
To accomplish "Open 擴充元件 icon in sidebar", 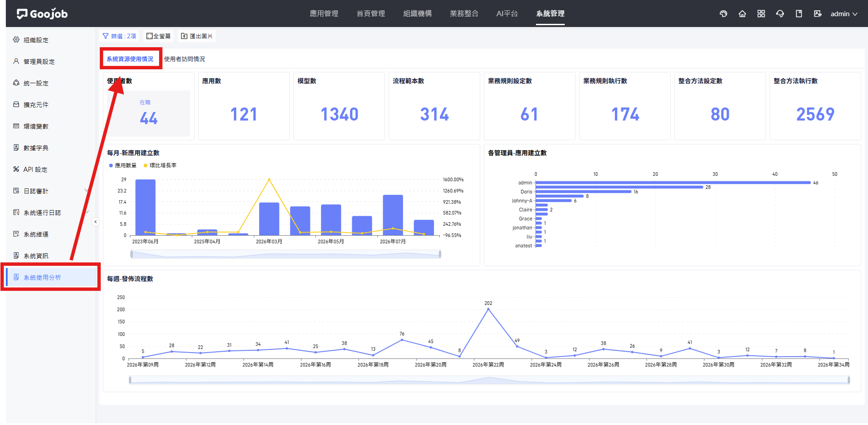I will point(16,104).
